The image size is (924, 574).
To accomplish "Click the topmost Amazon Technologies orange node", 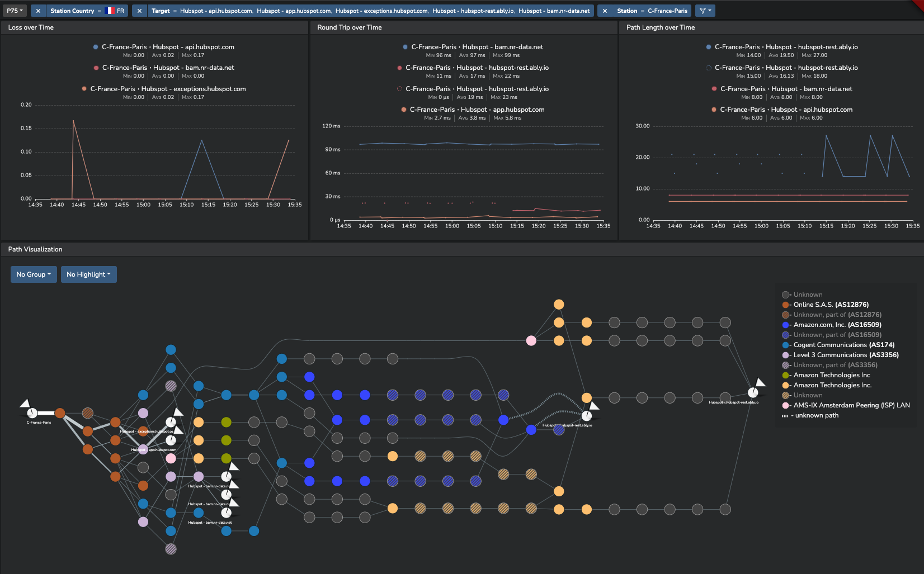I will [x=559, y=304].
